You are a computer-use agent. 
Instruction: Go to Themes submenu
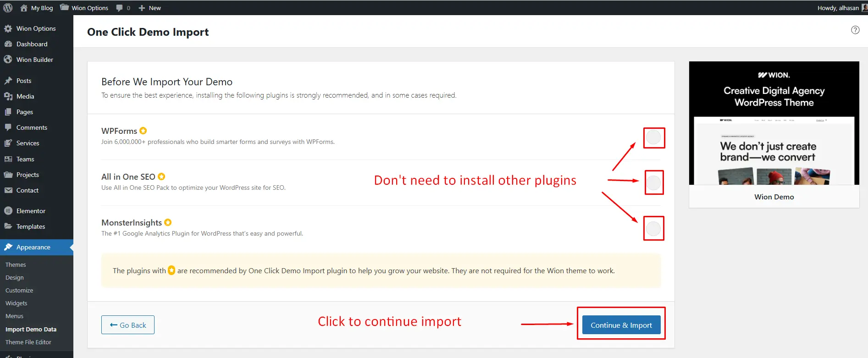16,264
